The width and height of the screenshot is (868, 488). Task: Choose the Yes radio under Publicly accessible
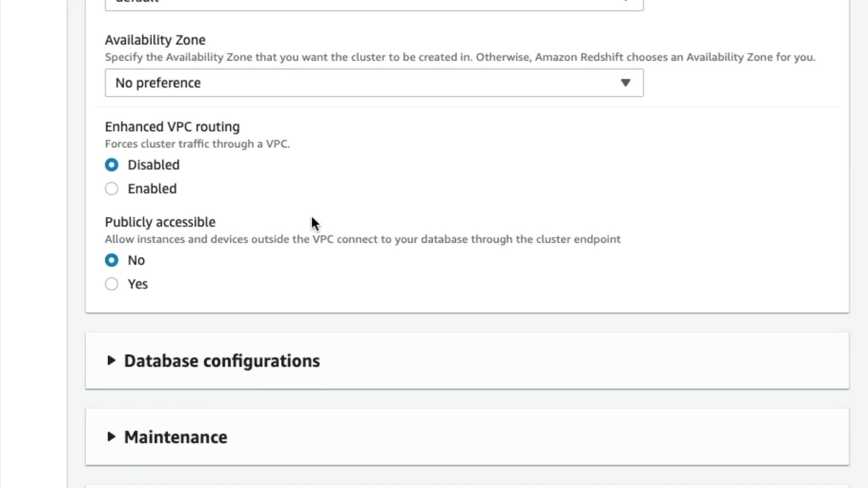pos(112,284)
